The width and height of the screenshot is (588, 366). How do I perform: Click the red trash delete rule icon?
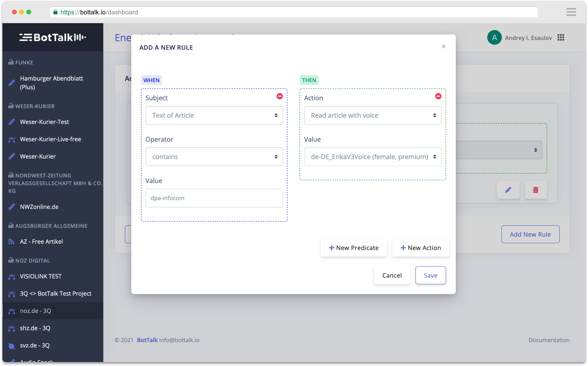(x=536, y=190)
